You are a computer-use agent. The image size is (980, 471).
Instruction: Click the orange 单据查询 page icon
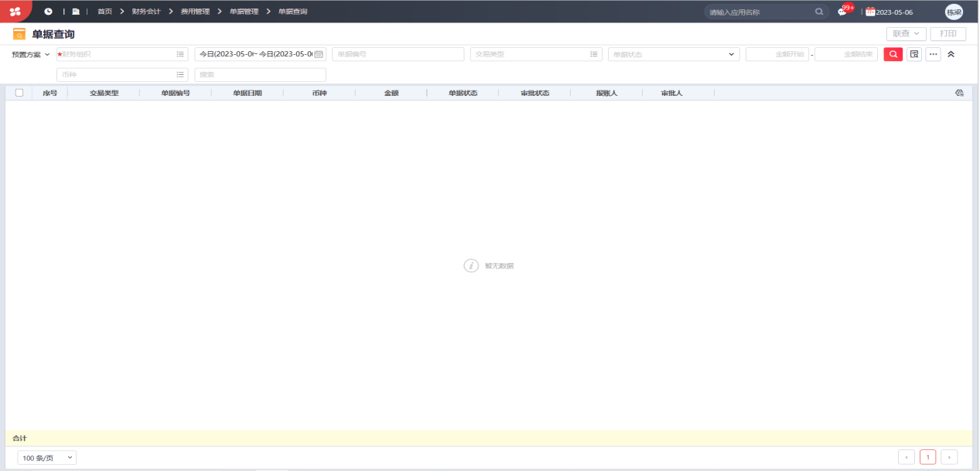[x=19, y=34]
